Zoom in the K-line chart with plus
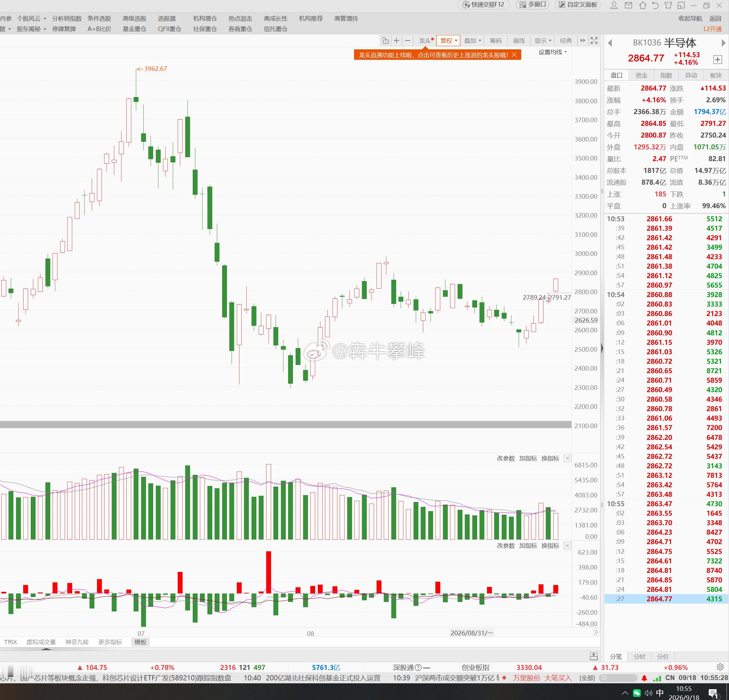This screenshot has width=729, height=700. point(397,41)
